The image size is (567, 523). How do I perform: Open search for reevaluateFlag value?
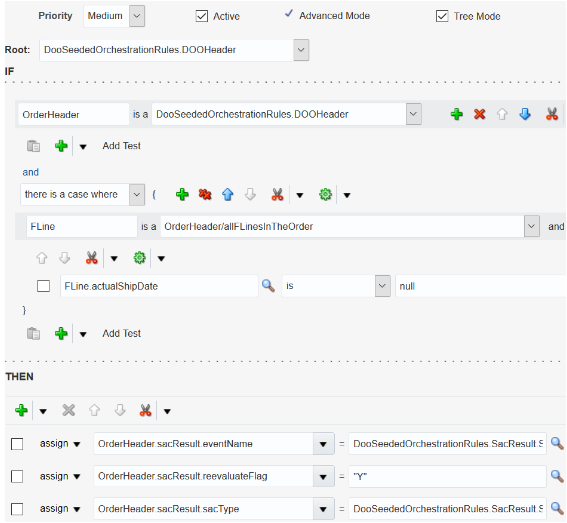557,476
